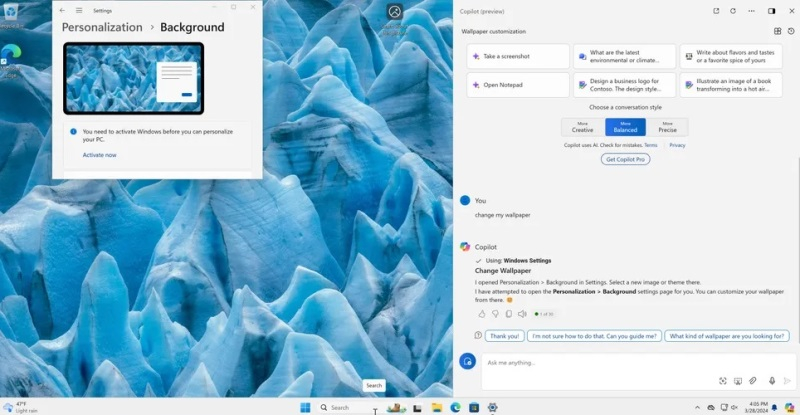This screenshot has height=415, width=800.
Task: Start a new topic with the round blue button
Action: point(467,361)
